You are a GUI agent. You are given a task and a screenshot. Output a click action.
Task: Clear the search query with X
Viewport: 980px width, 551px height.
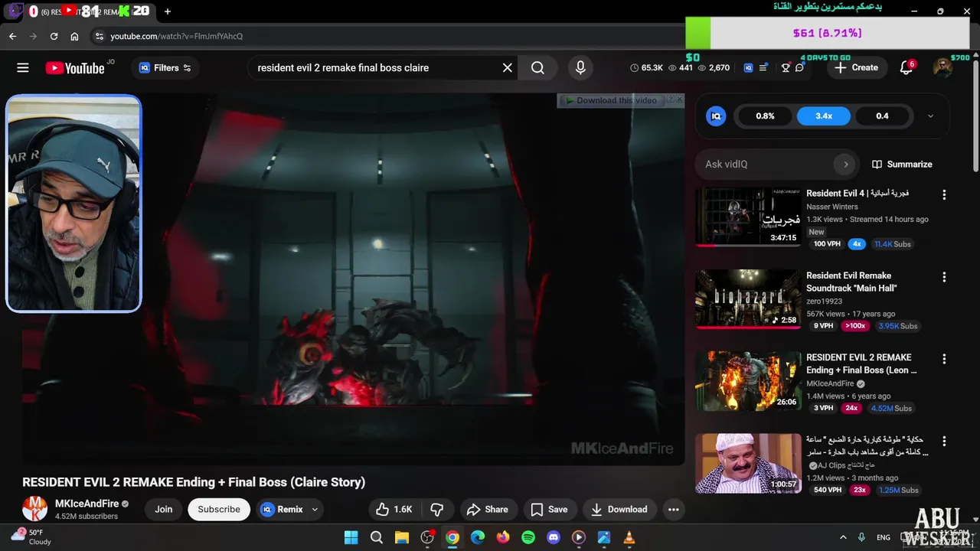pyautogui.click(x=507, y=68)
